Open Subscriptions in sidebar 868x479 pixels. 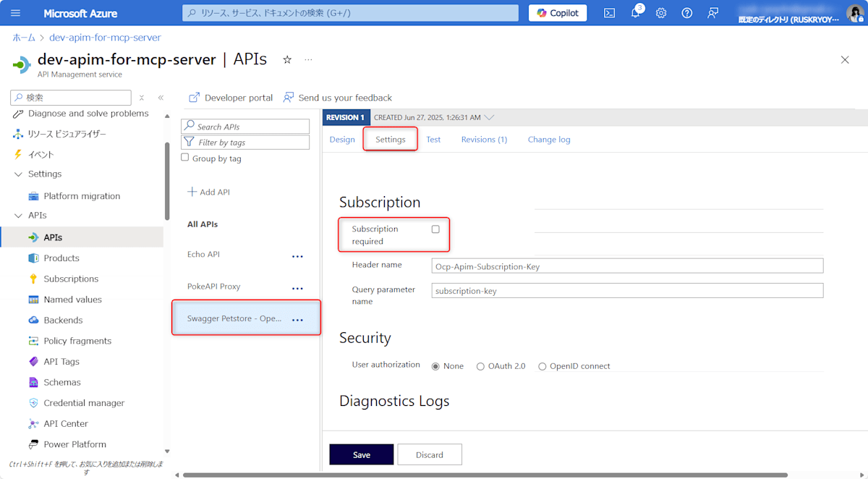[71, 279]
